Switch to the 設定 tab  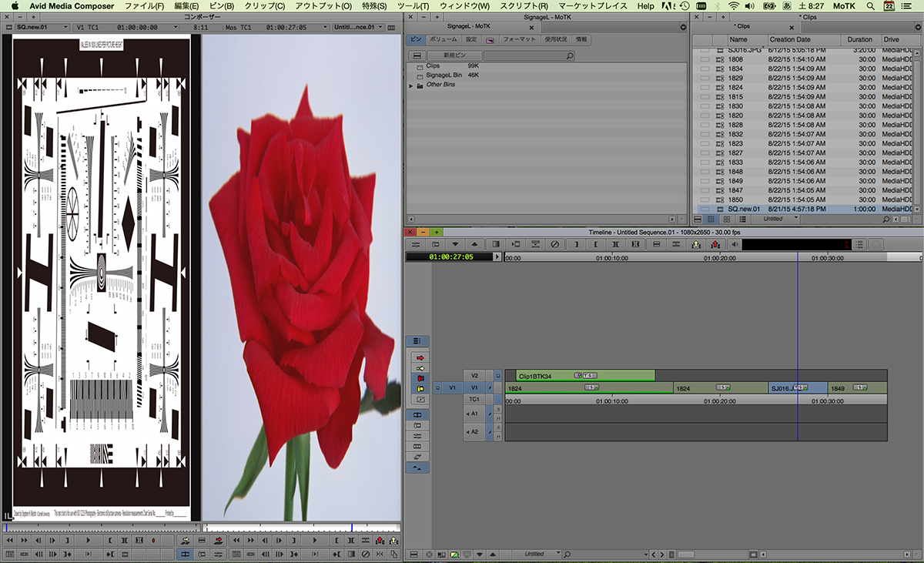(x=471, y=39)
